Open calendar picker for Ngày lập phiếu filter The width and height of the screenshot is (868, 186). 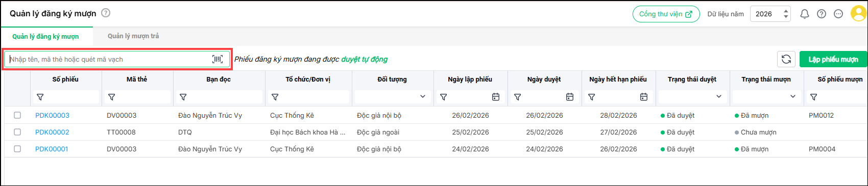[495, 97]
